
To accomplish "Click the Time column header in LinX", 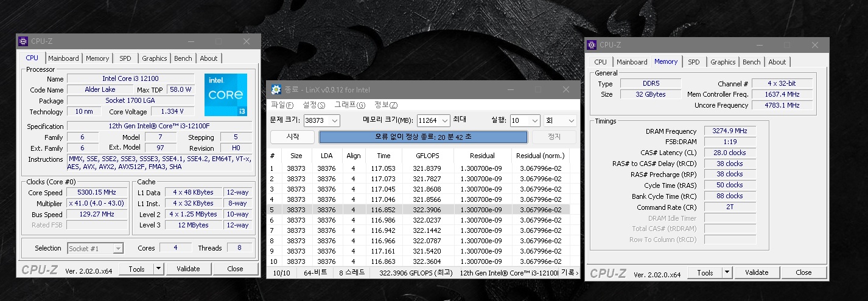I will (x=383, y=156).
